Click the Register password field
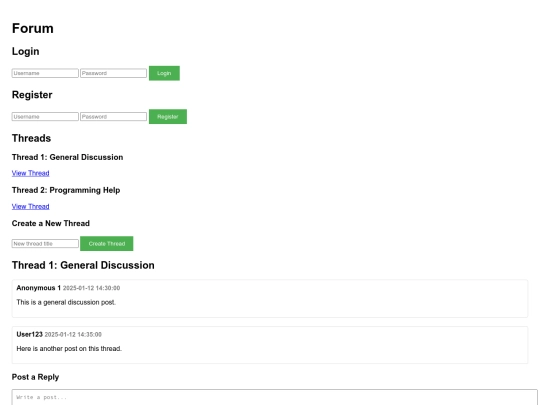Image resolution: width=540 pixels, height=405 pixels. (113, 116)
